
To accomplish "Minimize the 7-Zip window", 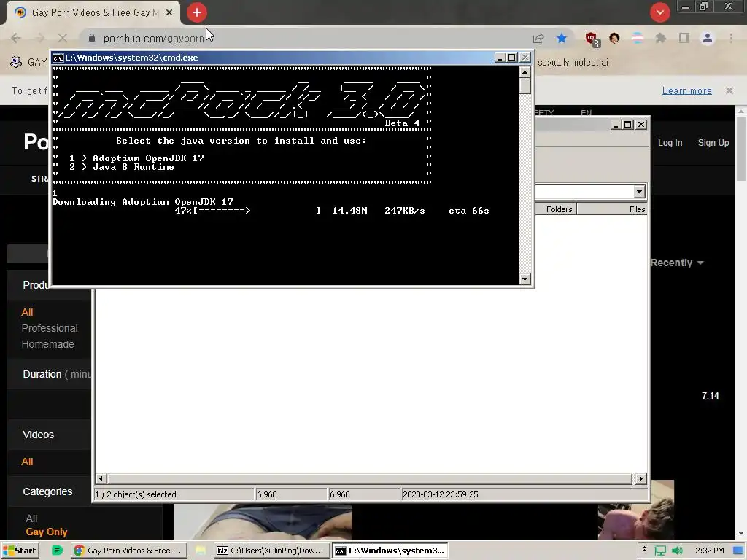I will point(616,125).
